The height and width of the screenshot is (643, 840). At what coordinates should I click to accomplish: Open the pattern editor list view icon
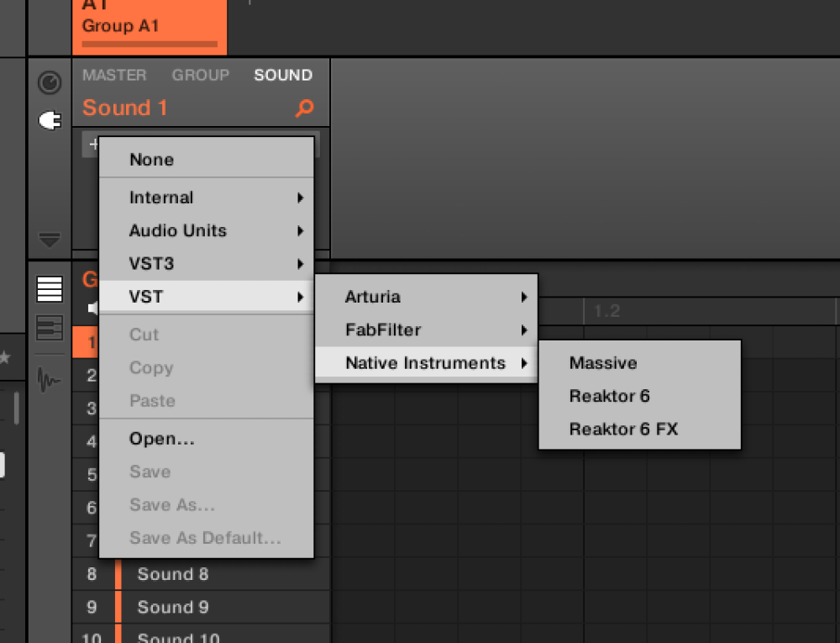(50, 289)
